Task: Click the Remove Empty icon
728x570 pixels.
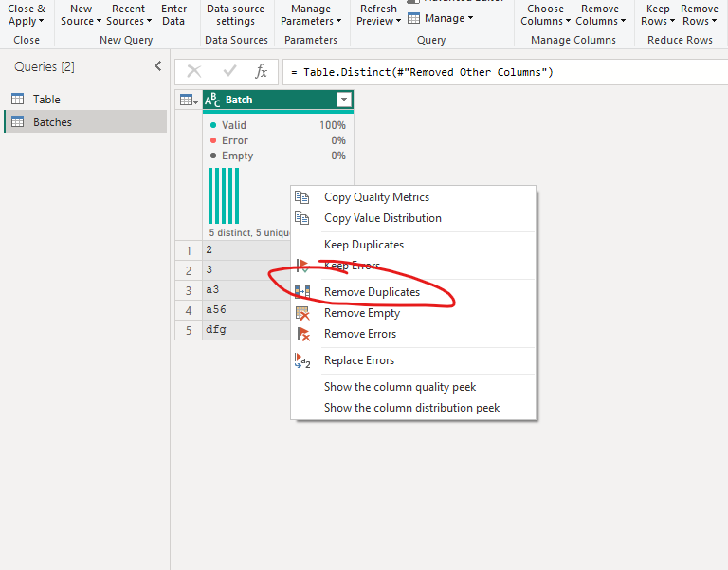Action: coord(302,313)
